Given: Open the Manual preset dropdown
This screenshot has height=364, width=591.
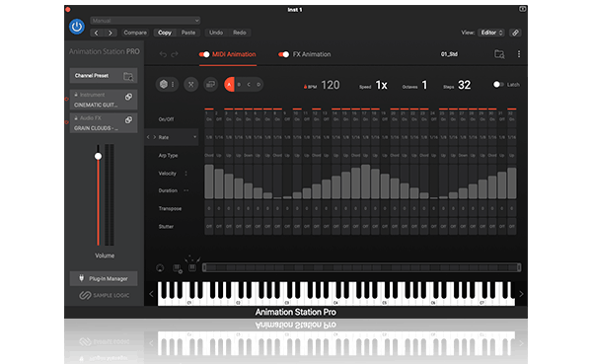Looking at the screenshot, I should [145, 21].
